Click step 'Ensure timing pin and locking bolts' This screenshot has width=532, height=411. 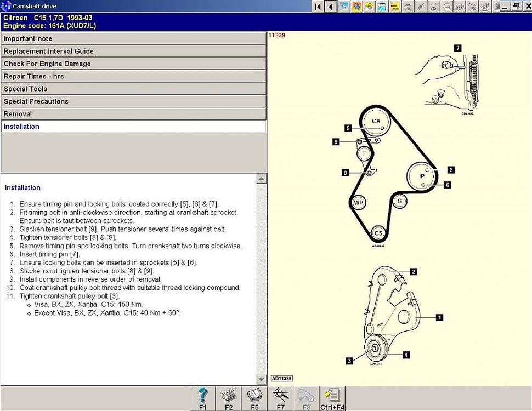pyautogui.click(x=119, y=204)
